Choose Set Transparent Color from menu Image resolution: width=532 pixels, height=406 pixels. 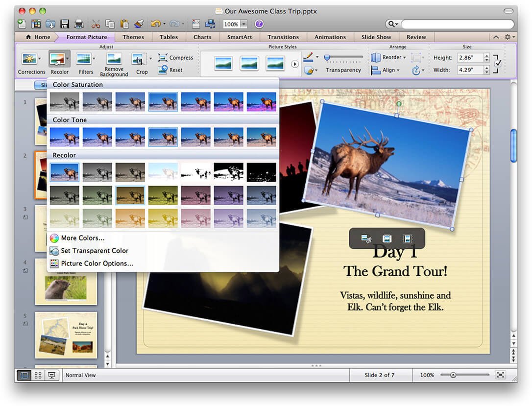pos(89,251)
